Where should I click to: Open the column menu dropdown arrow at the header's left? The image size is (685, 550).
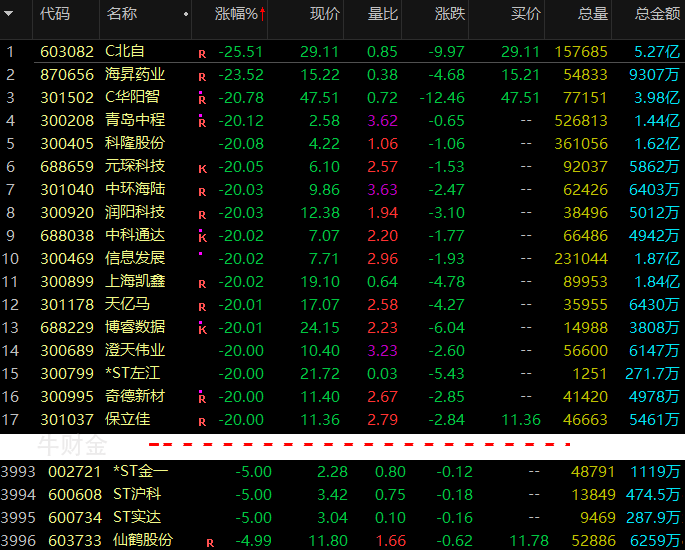coord(8,14)
